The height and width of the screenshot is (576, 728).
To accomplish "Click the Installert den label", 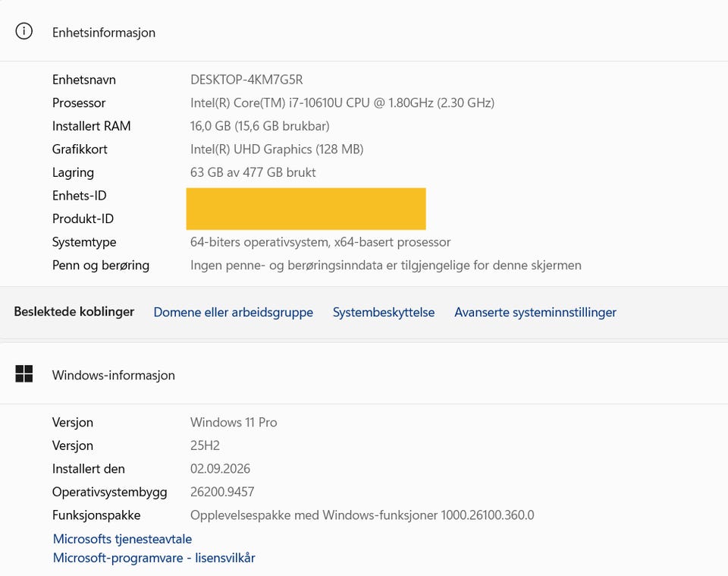I will click(89, 469).
